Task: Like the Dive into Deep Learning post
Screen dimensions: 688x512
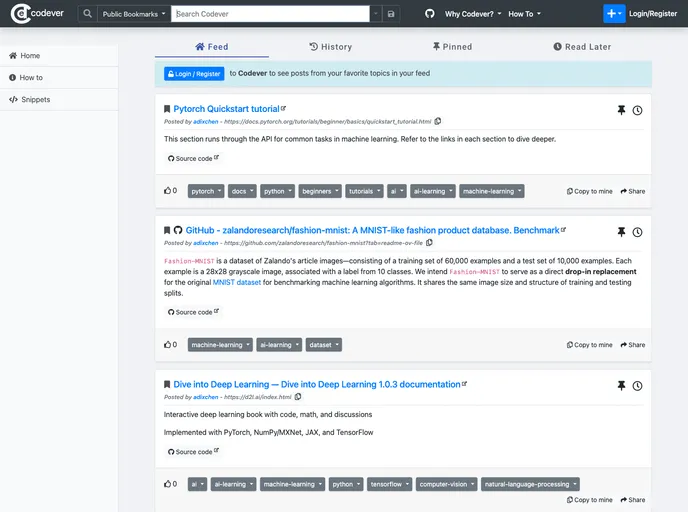Action: pyautogui.click(x=170, y=484)
